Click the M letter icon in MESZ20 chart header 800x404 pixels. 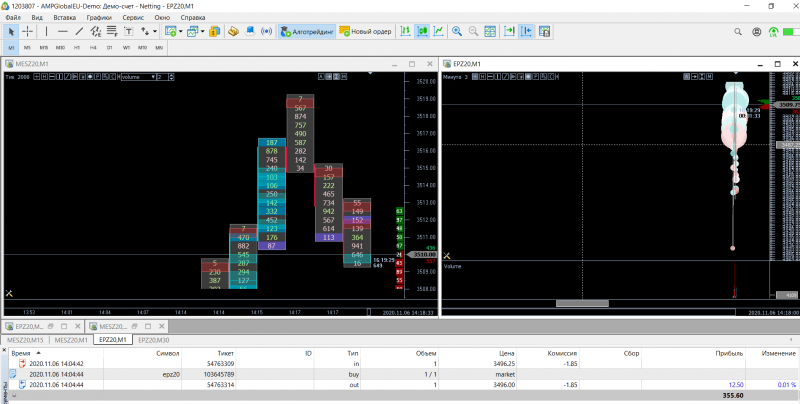click(344, 77)
